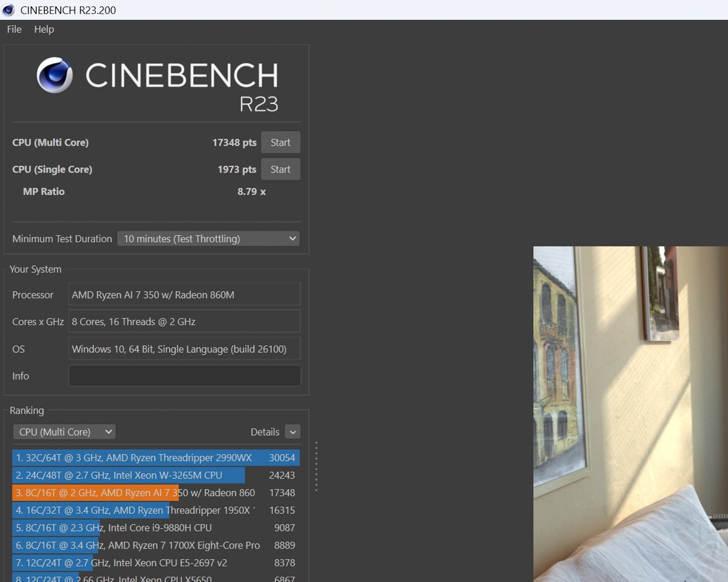The width and height of the screenshot is (728, 582).
Task: Start the CPU Single Core test
Action: pos(280,169)
